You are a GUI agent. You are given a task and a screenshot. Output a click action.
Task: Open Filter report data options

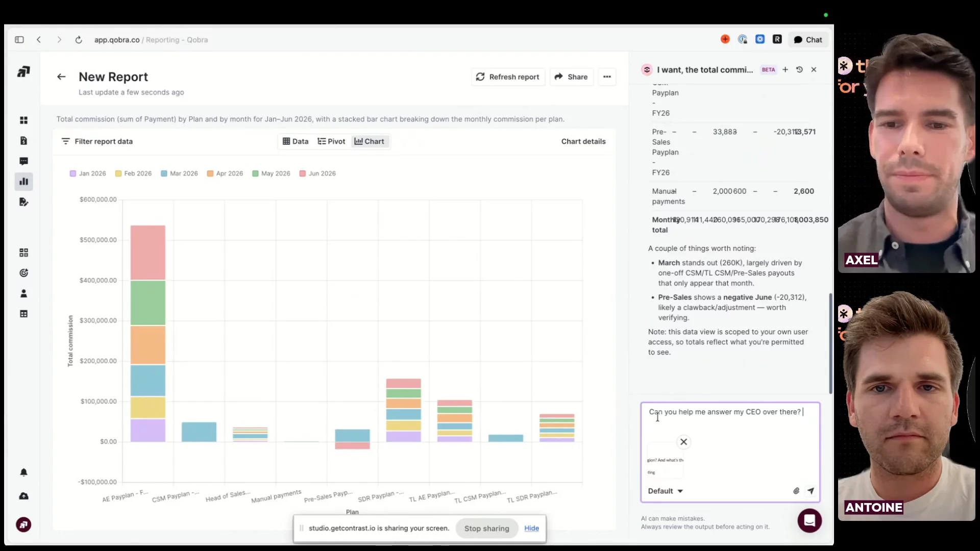97,141
